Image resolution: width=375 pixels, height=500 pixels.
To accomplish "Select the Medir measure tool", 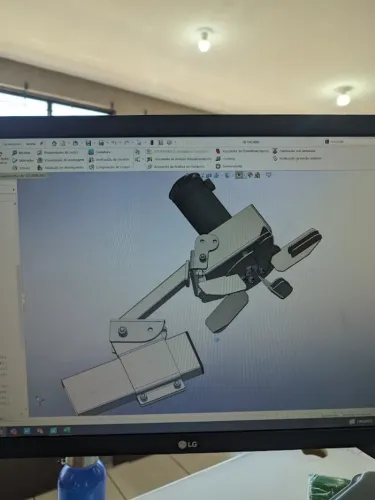I will coord(21,153).
